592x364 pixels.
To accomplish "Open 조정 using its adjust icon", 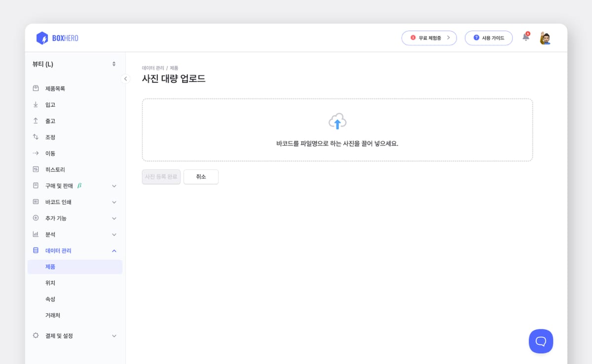I will point(35,137).
